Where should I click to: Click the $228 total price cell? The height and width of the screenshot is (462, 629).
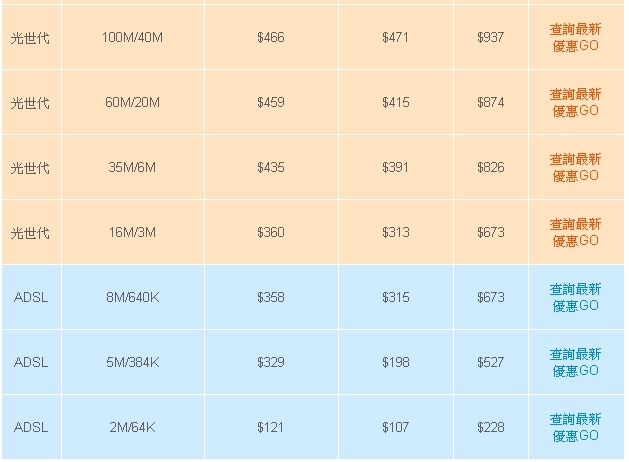[491, 427]
